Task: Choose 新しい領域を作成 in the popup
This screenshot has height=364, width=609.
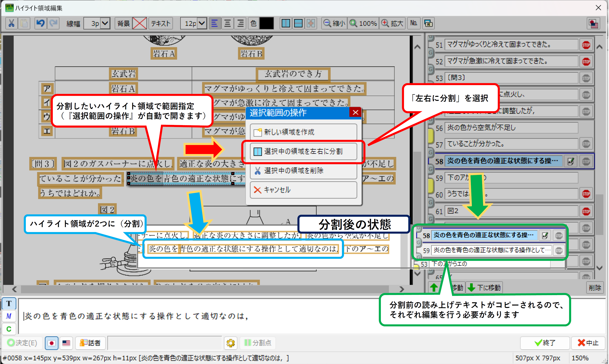Action: pos(304,132)
